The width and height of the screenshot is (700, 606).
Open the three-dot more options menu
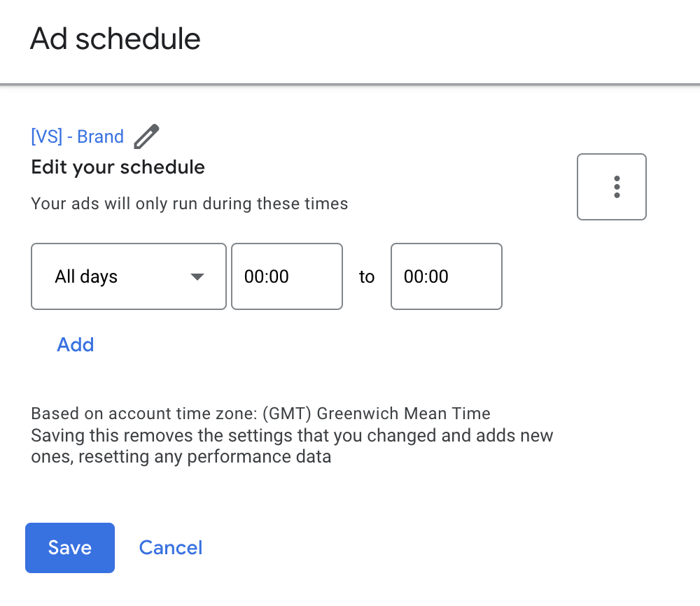[x=611, y=187]
